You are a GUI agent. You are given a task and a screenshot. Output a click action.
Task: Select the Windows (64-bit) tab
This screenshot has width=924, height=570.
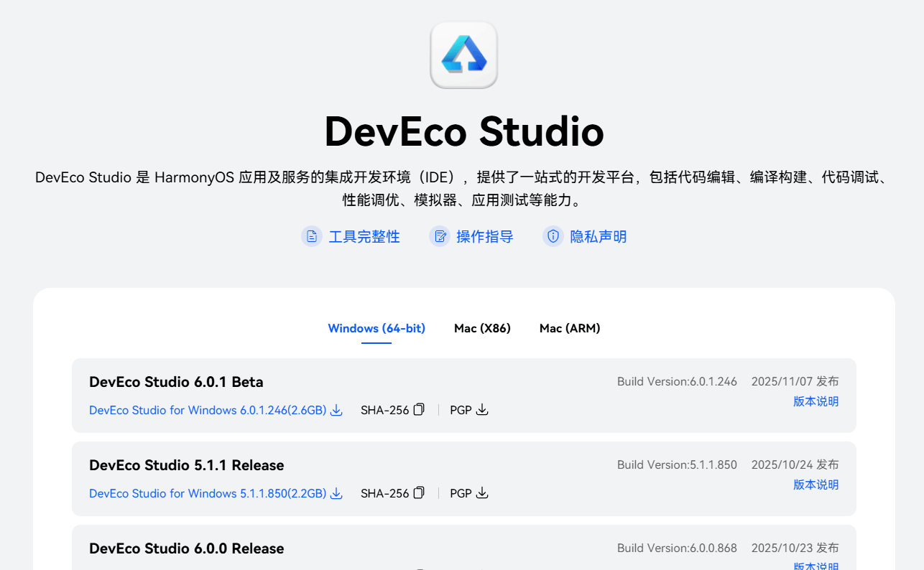tap(376, 328)
